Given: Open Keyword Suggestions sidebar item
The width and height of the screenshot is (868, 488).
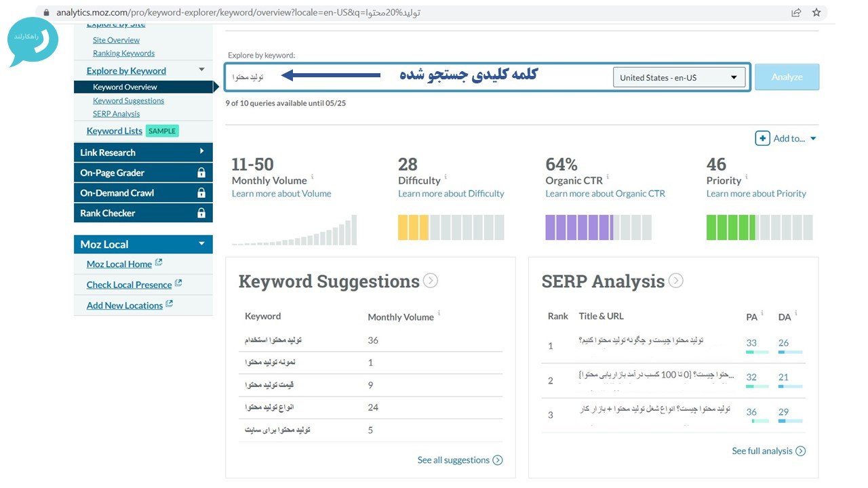Looking at the screenshot, I should point(128,100).
